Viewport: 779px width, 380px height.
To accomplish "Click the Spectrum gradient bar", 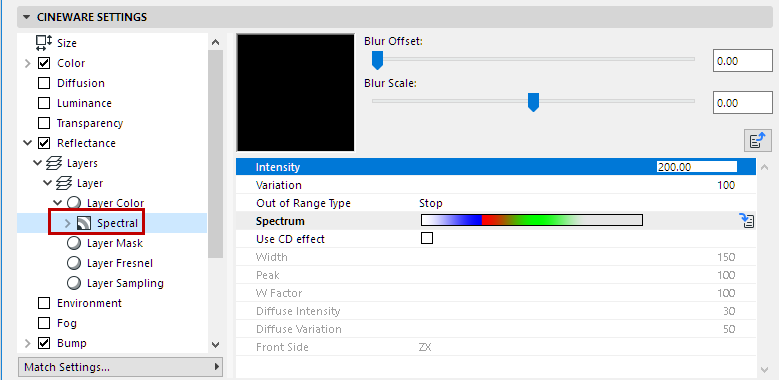I will click(x=532, y=220).
